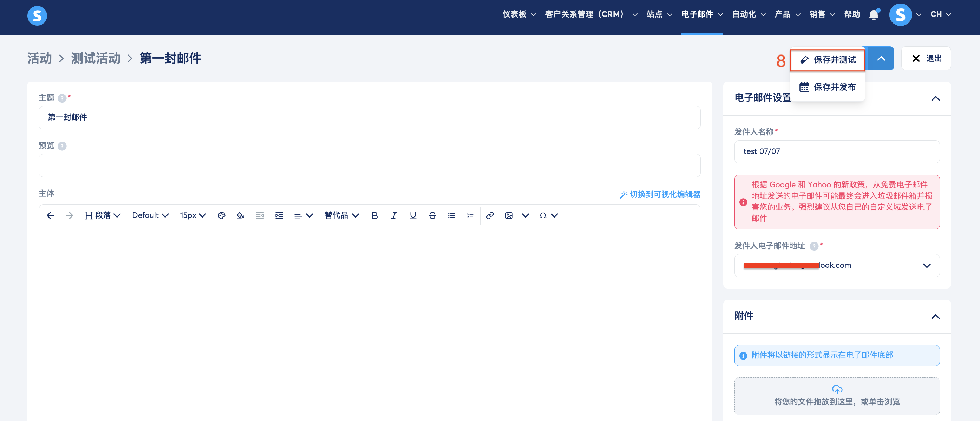Viewport: 980px width, 421px height.
Task: Open the Default font dropdown
Action: pyautogui.click(x=150, y=215)
